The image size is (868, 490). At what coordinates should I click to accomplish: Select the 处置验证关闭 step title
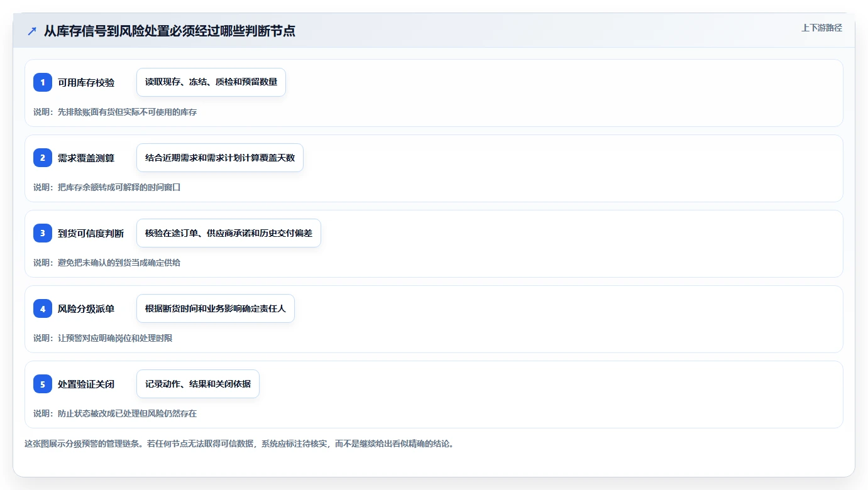coord(86,384)
